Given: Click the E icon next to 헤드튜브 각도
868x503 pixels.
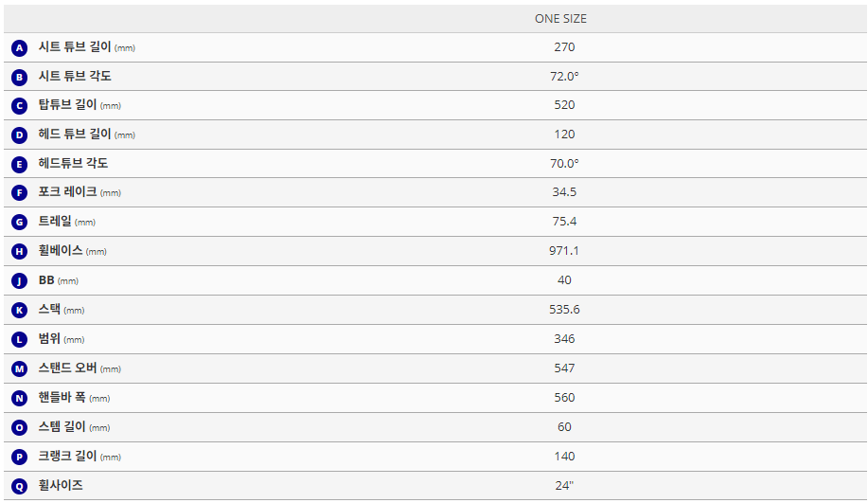Looking at the screenshot, I should [19, 165].
